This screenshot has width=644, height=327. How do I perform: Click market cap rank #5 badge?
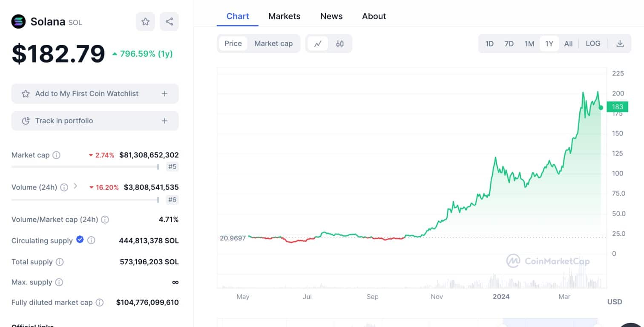pyautogui.click(x=172, y=167)
